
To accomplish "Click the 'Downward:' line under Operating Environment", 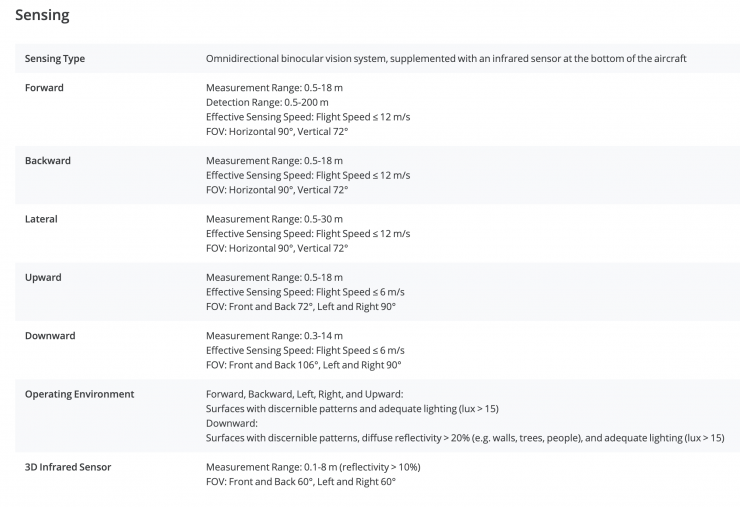I will (x=231, y=423).
